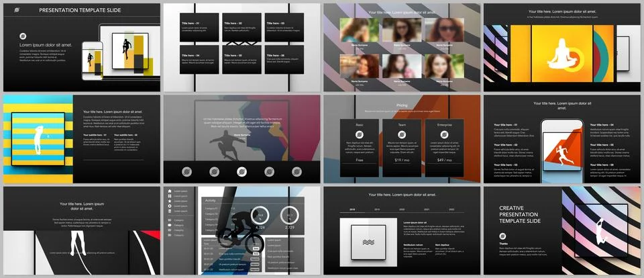644x278 pixels.
Task: Click the round logo above first slide's Lorem ipsum heading
Action: [x=23, y=36]
